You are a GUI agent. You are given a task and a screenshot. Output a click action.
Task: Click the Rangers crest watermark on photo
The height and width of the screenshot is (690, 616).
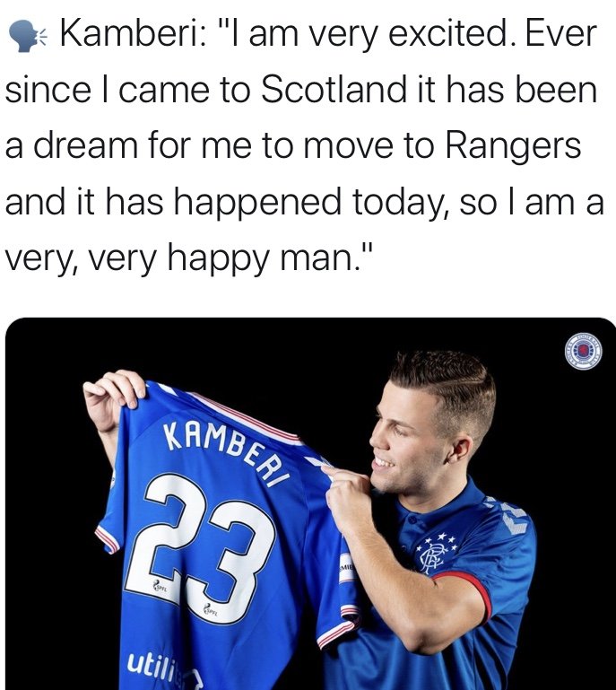click(x=584, y=350)
